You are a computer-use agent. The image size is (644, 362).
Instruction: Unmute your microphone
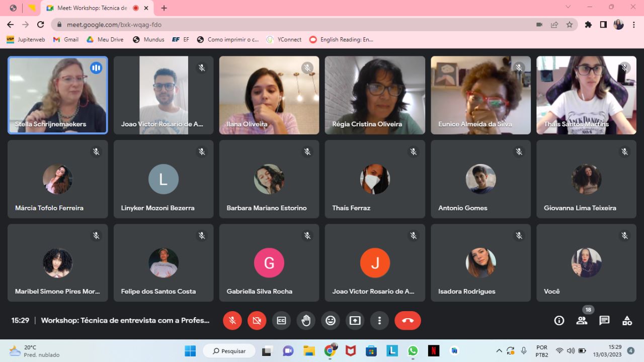232,320
